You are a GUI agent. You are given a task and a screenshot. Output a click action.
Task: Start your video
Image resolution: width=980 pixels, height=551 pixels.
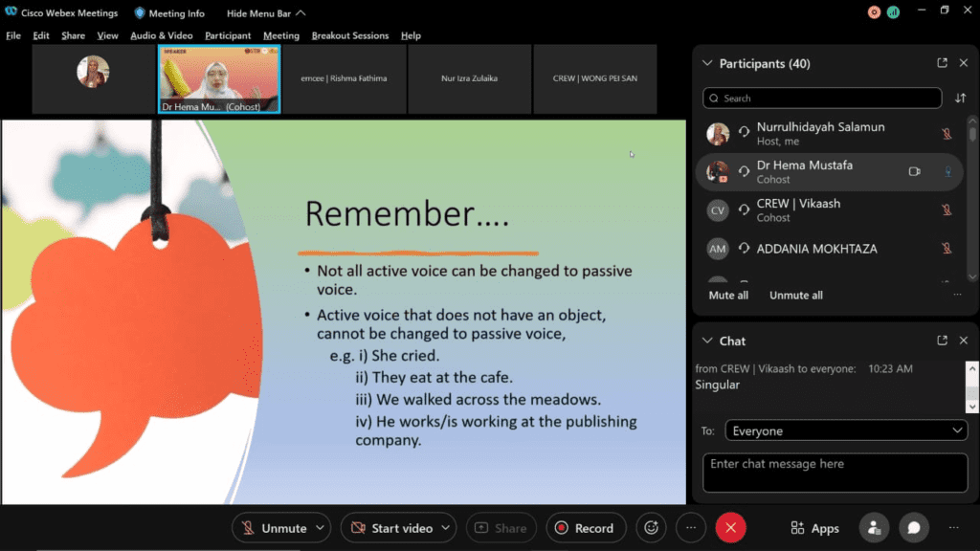(x=391, y=528)
